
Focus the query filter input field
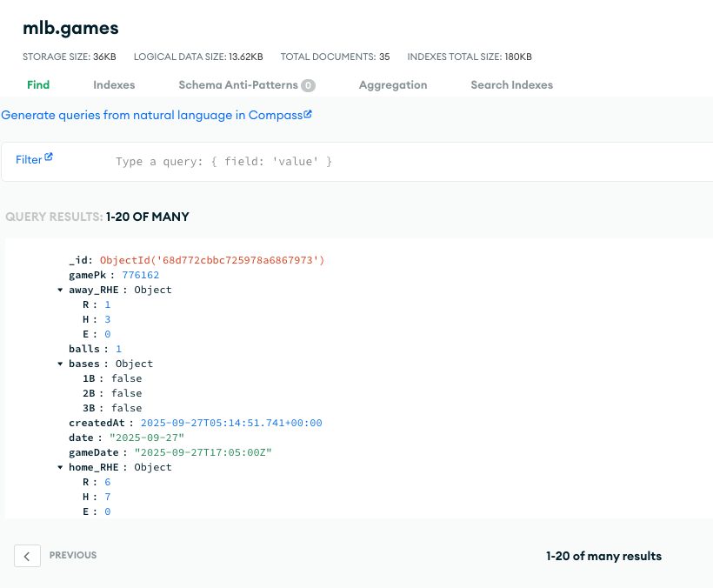coord(410,162)
